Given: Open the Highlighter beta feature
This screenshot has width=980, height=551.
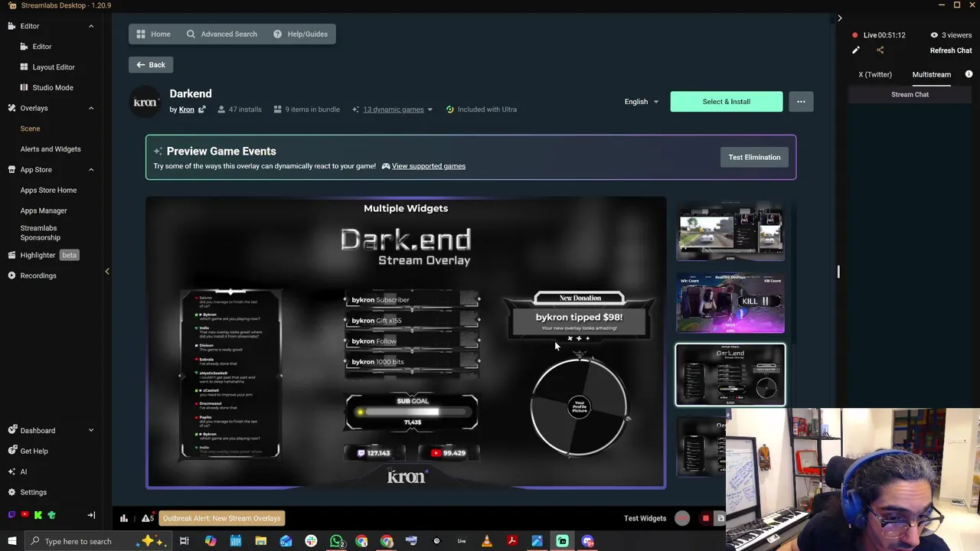Looking at the screenshot, I should (x=38, y=255).
